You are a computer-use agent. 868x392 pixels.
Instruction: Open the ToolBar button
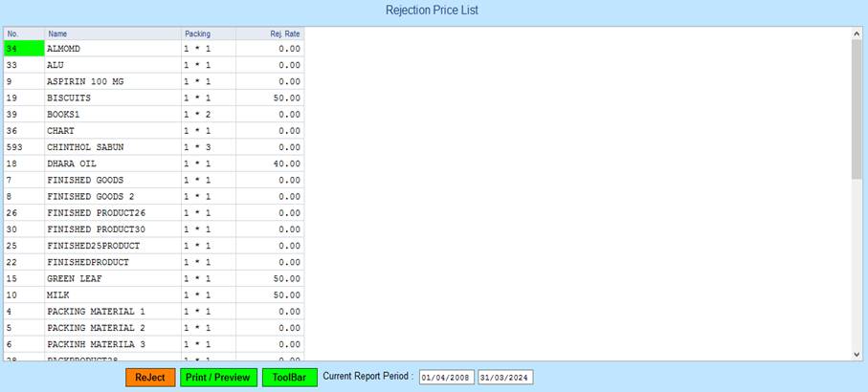click(x=289, y=378)
